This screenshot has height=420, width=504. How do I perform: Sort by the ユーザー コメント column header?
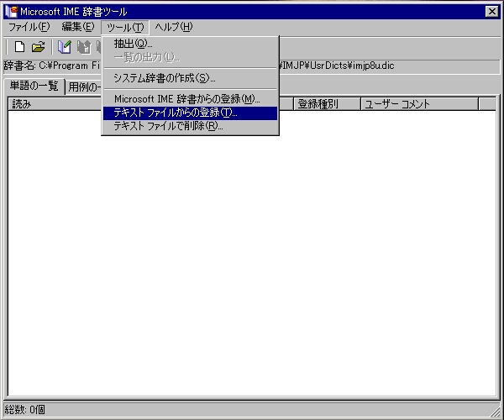419,104
